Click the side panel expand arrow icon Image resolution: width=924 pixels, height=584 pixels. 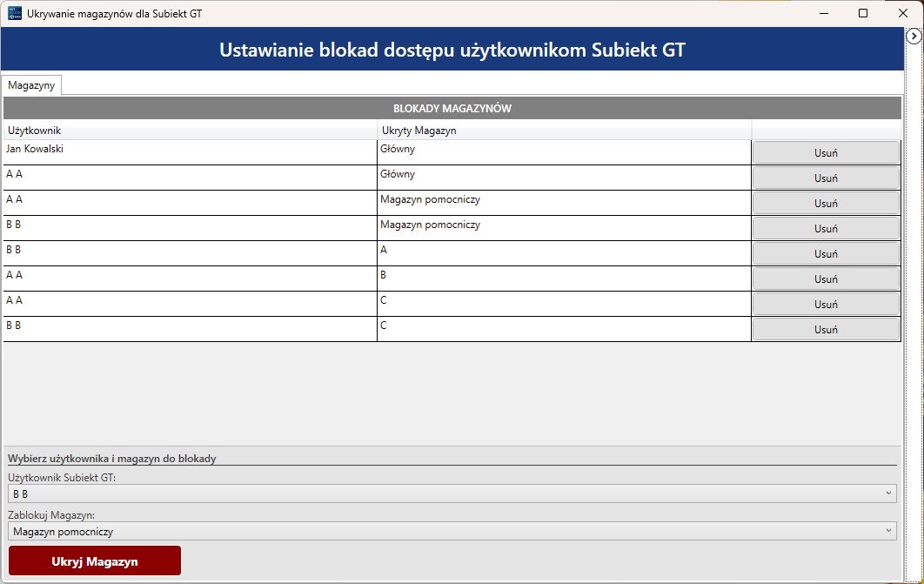point(914,36)
